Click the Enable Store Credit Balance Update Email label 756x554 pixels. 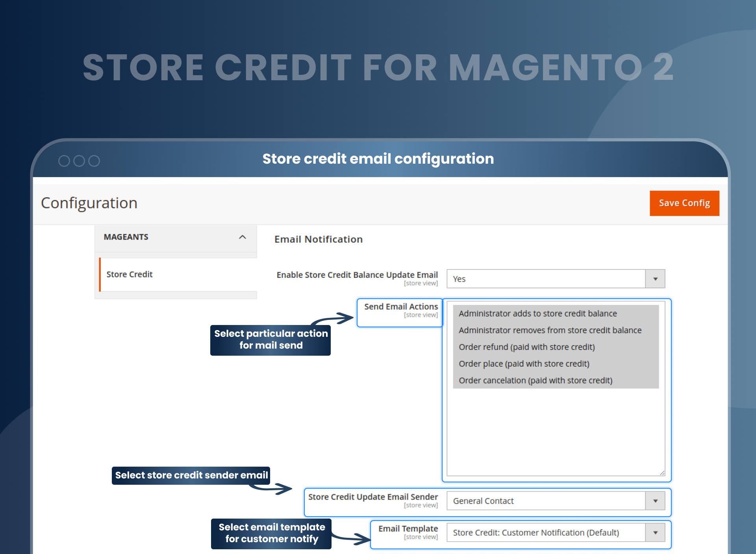(357, 275)
